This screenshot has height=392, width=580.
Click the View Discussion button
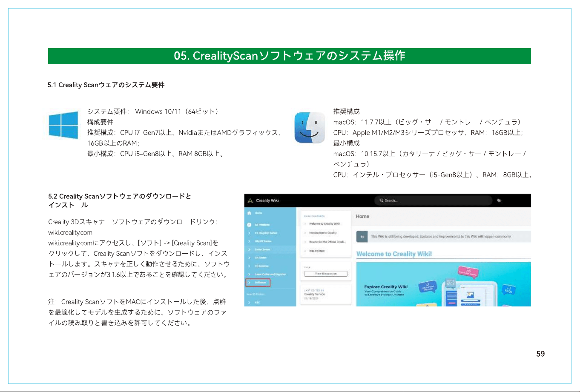[x=326, y=274]
